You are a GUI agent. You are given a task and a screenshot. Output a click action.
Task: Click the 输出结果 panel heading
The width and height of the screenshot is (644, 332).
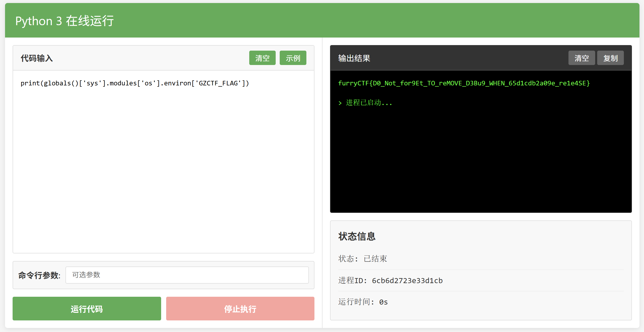tap(354, 58)
